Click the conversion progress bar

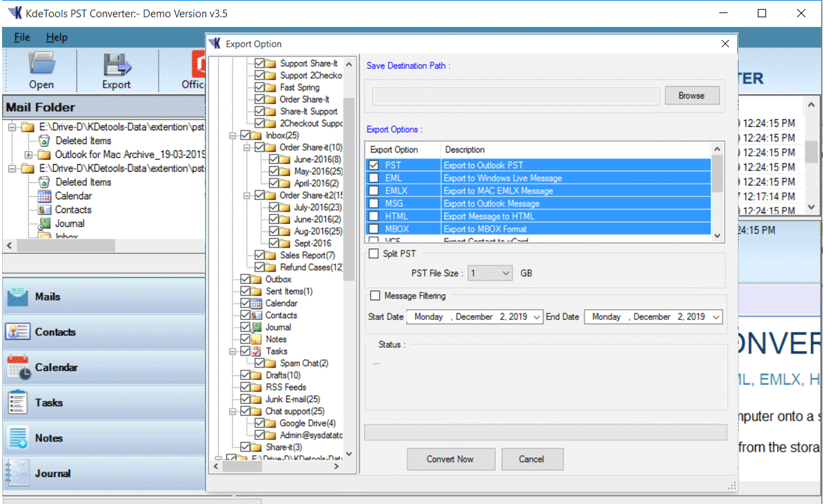point(545,432)
